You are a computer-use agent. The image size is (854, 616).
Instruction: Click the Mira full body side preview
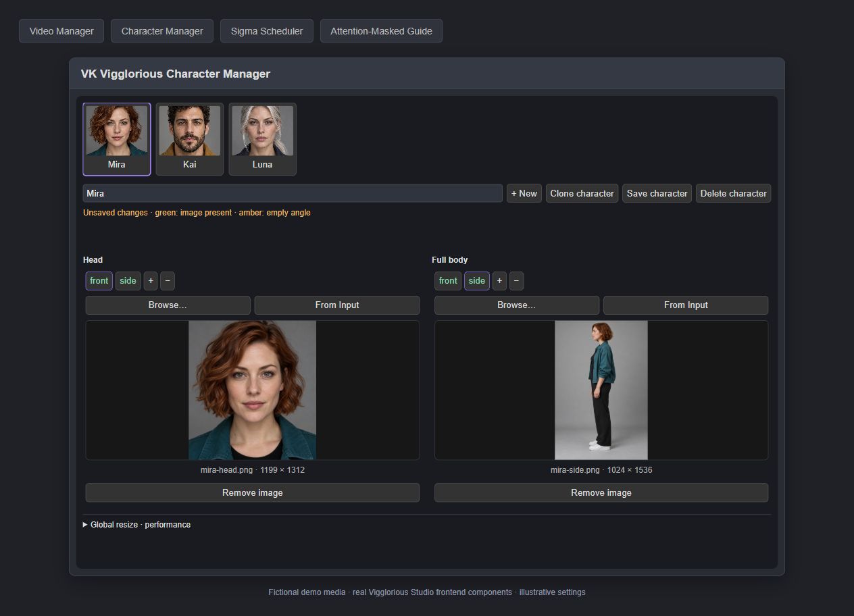coord(601,390)
